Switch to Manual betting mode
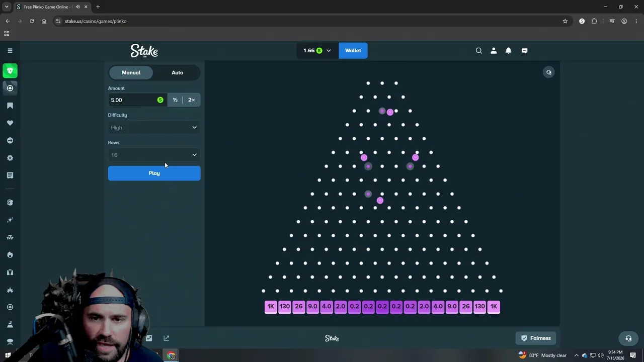The width and height of the screenshot is (644, 362). pyautogui.click(x=131, y=72)
